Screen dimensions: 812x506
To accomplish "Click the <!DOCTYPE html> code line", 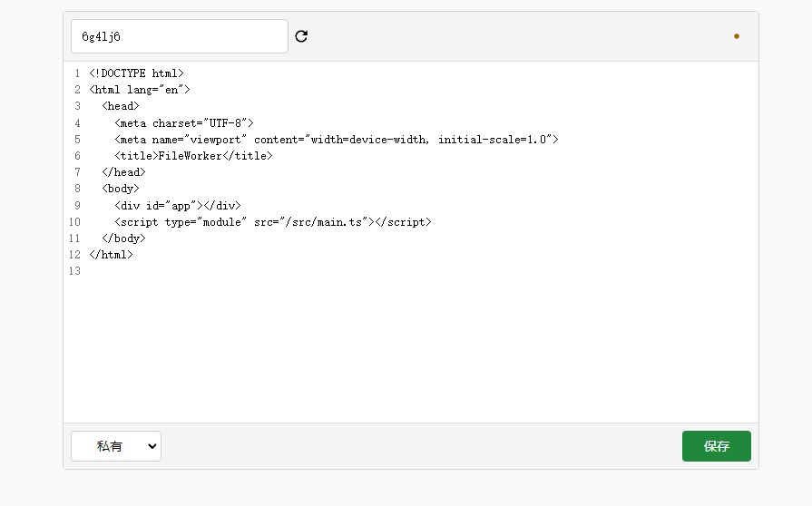I will point(136,73).
